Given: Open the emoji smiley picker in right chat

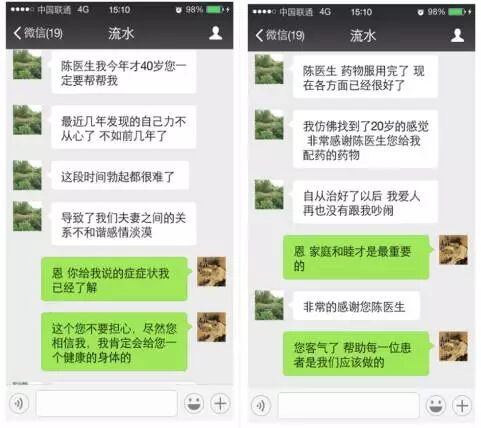Looking at the screenshot, I should coord(436,405).
